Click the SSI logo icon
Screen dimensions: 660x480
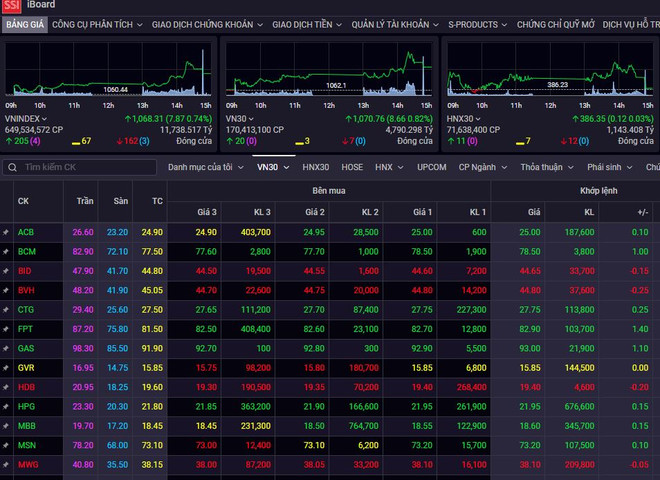coord(11,5)
